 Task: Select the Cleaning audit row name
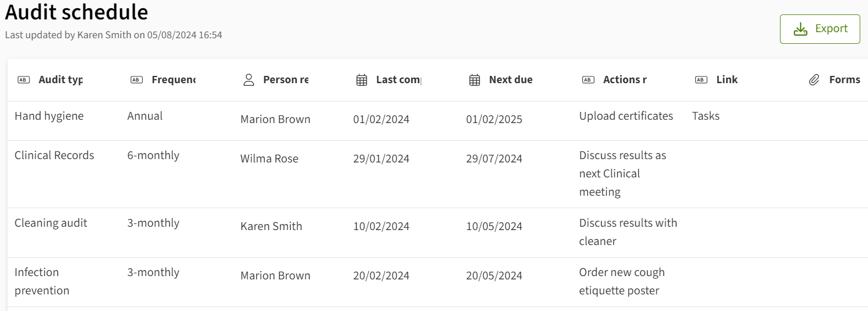[51, 223]
